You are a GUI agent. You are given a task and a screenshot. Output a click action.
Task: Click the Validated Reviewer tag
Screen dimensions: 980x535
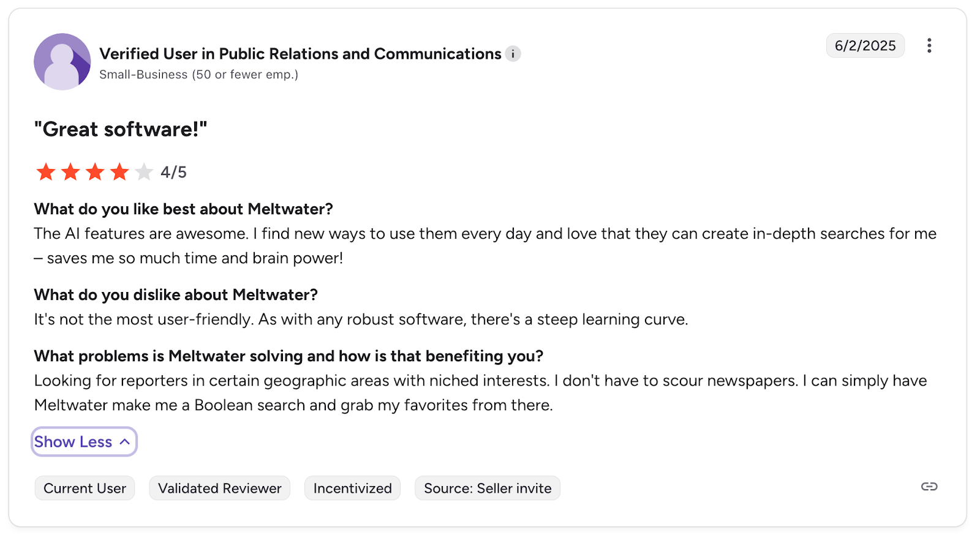tap(219, 488)
